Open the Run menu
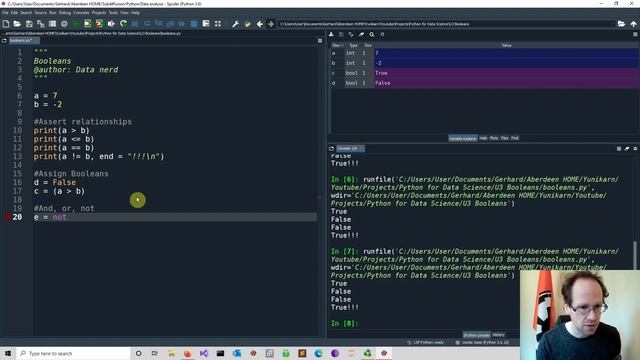The image size is (640, 360). (53, 13)
